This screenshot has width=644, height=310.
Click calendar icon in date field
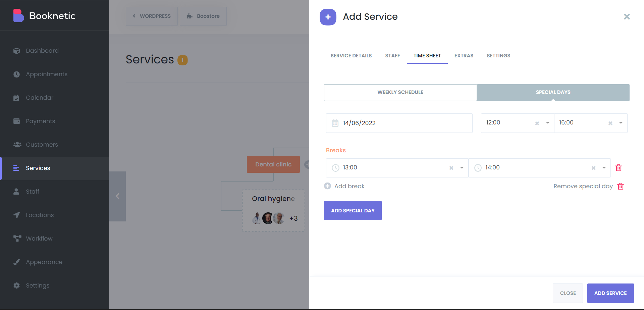pos(335,123)
